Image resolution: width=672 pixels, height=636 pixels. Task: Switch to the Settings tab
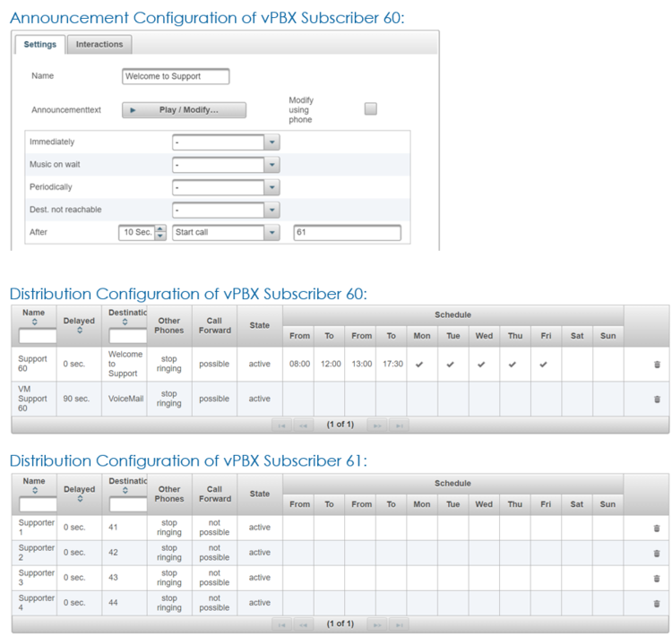click(x=39, y=45)
